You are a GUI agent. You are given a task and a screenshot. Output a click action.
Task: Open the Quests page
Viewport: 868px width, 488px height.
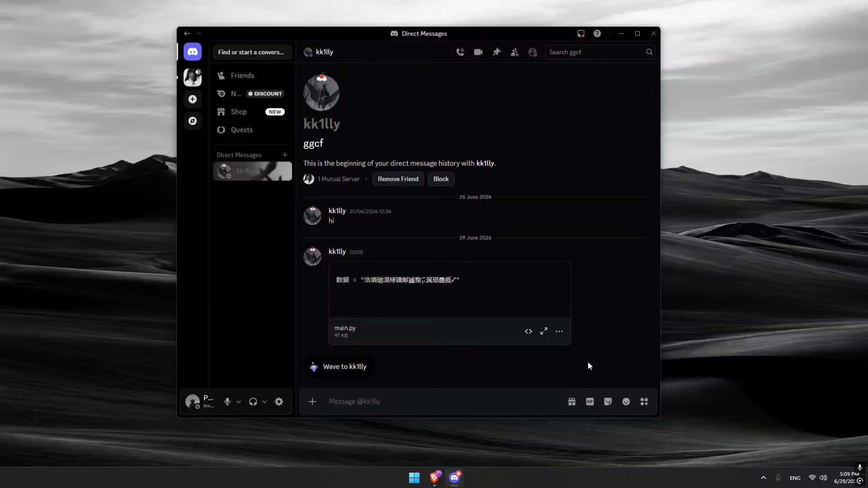pyautogui.click(x=252, y=130)
